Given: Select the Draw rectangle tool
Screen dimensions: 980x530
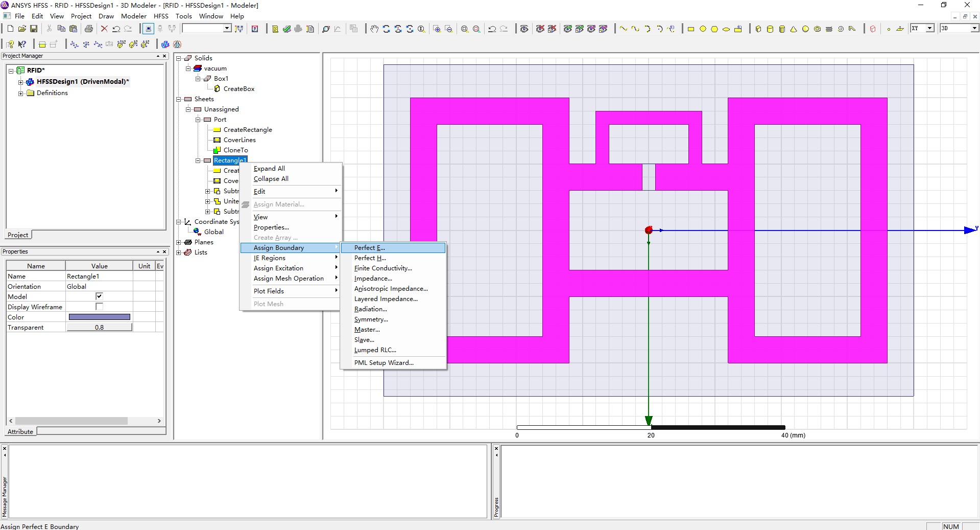Looking at the screenshot, I should click(x=691, y=29).
